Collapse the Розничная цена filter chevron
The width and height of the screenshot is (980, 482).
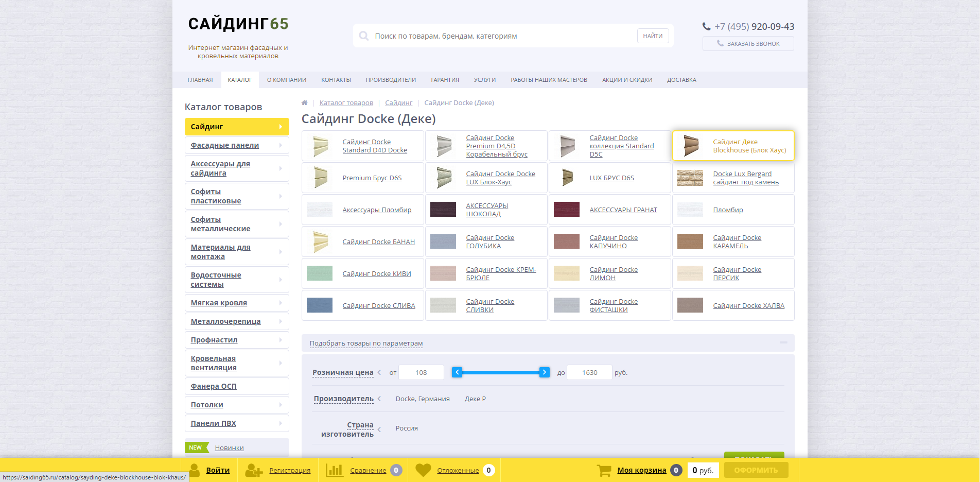(379, 372)
